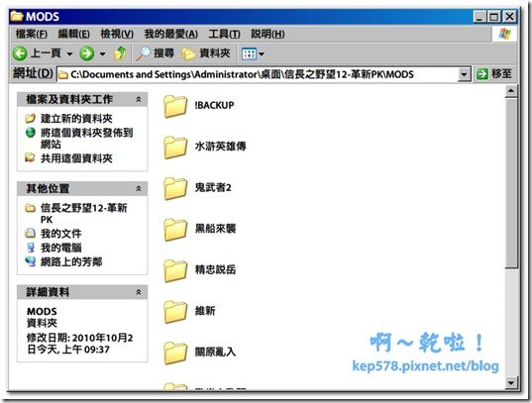Open the Back history dropdown arrow
Viewport: 532px width, 403px height.
[69, 53]
